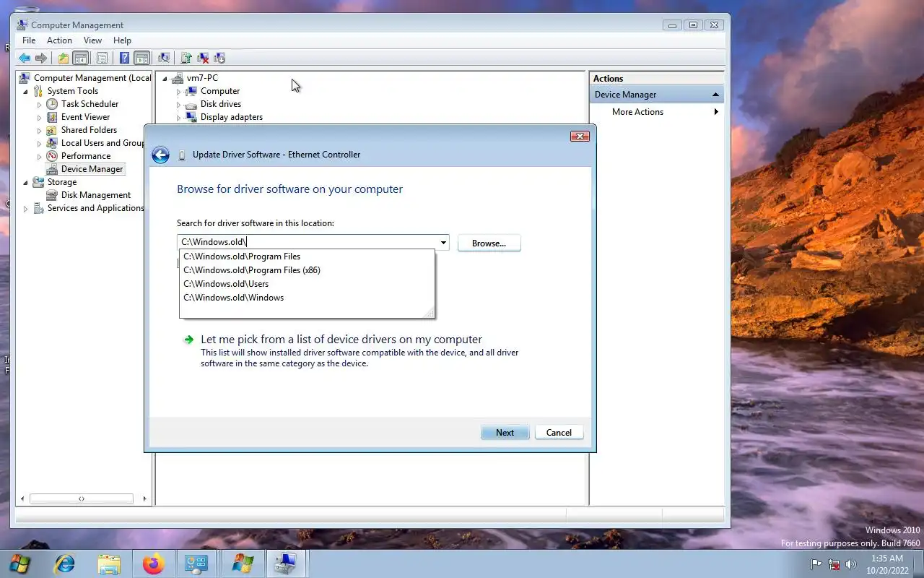Select C:\Windows.old\Program Files suggestion
924x578 pixels.
tap(307, 256)
